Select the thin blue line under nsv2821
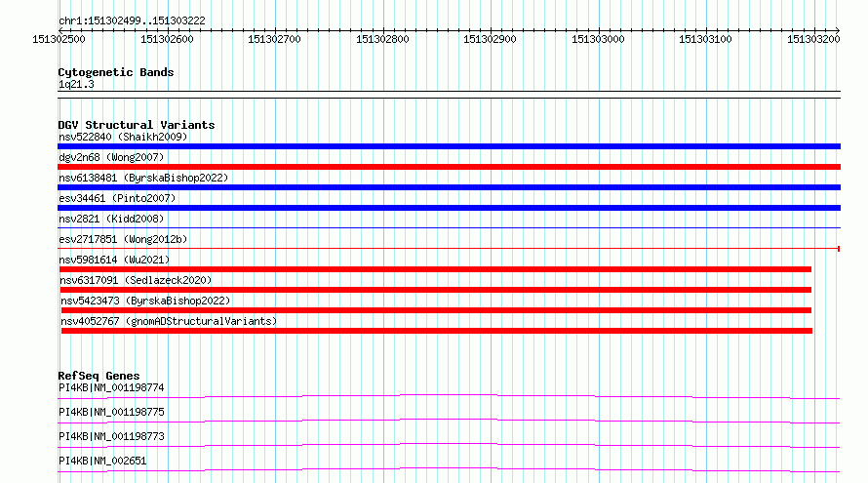The height and width of the screenshot is (483, 868). 449,227
